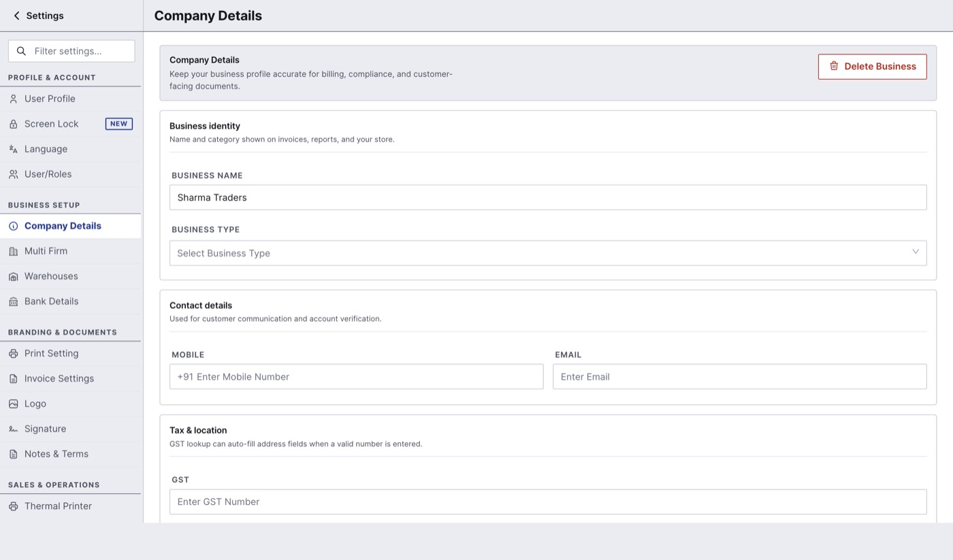Click the User/Roles people icon

(x=13, y=174)
